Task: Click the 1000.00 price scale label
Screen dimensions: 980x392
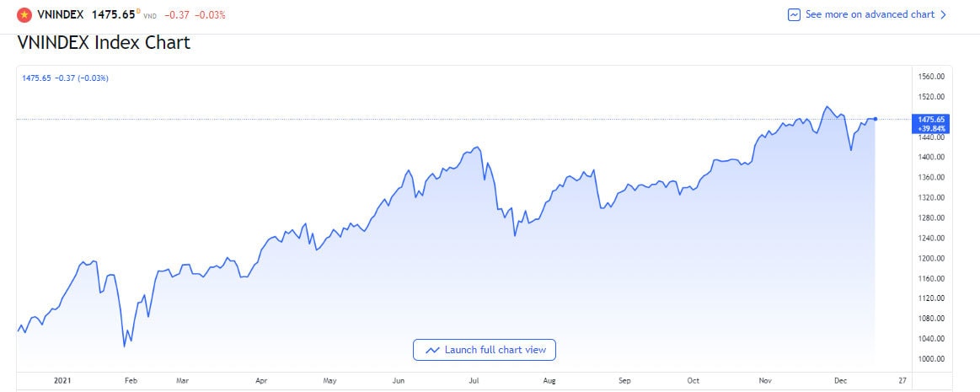Action: [x=931, y=359]
